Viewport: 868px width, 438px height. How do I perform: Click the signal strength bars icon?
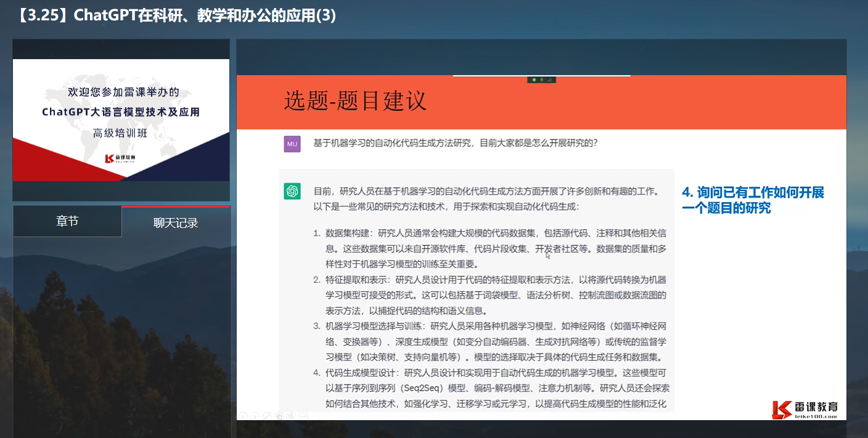coord(550,79)
